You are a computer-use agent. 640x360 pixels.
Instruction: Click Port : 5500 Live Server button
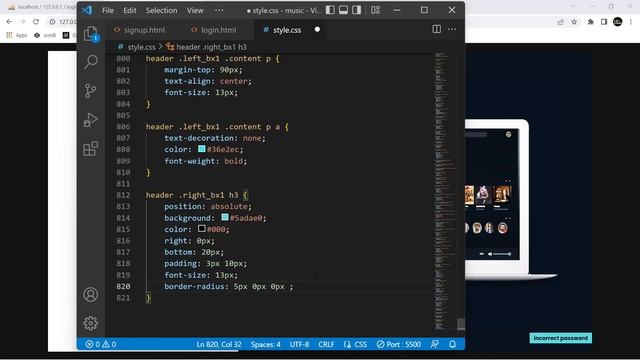coord(399,344)
